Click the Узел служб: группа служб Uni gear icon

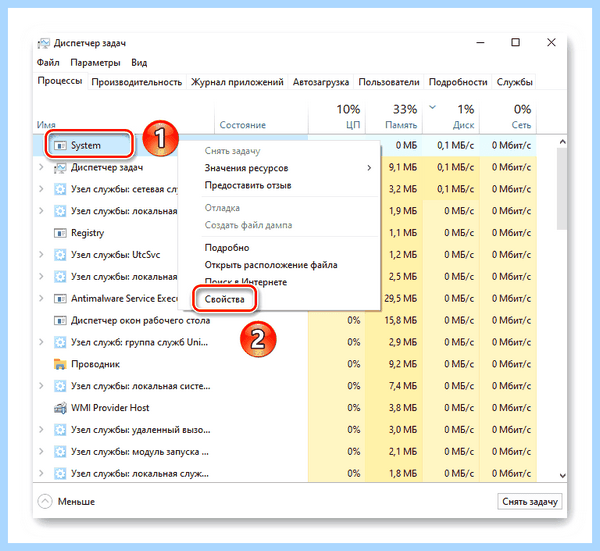(x=60, y=342)
